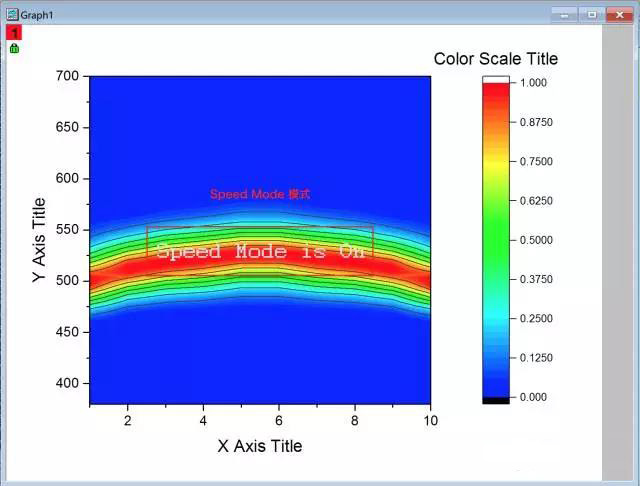Screen dimensions: 640x486
Task: Click the X axis tick label 4
Action: pos(203,421)
